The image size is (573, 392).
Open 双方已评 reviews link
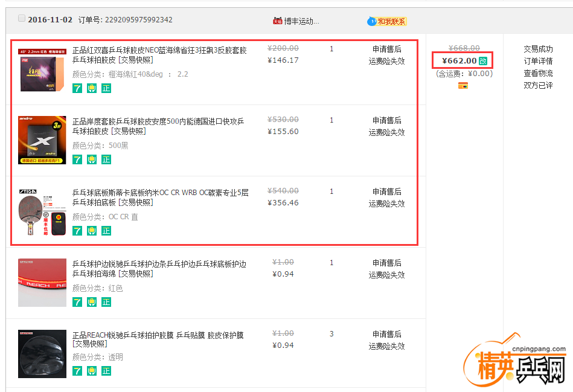[538, 85]
